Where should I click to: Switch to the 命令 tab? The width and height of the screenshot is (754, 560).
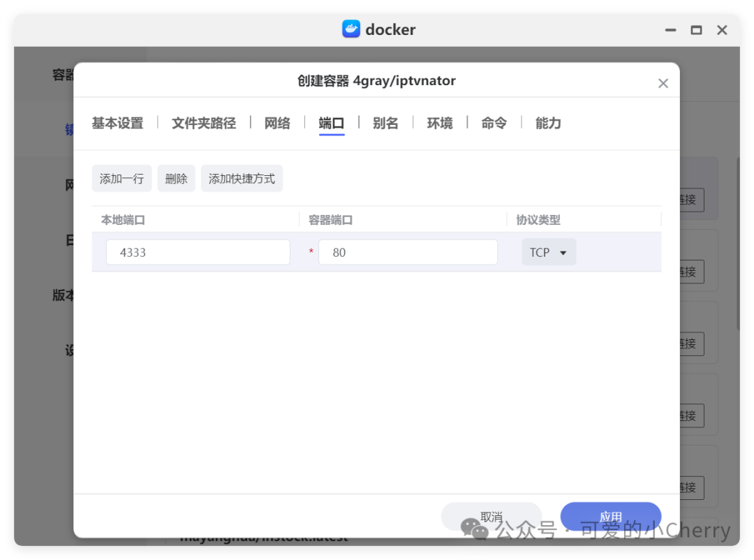[x=494, y=123]
